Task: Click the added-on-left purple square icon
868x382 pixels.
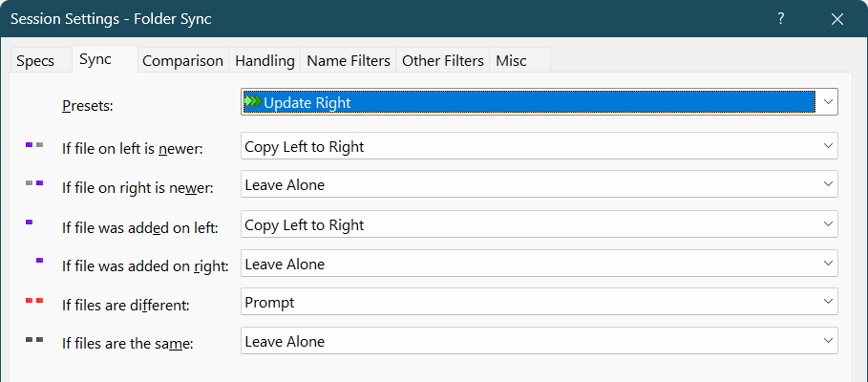Action: click(x=30, y=222)
